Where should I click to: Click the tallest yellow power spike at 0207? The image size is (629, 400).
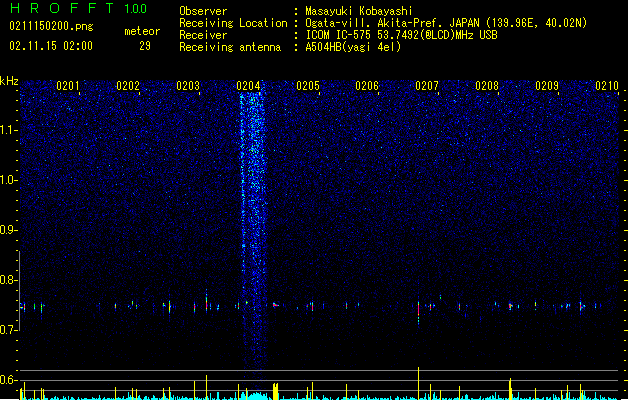418,383
